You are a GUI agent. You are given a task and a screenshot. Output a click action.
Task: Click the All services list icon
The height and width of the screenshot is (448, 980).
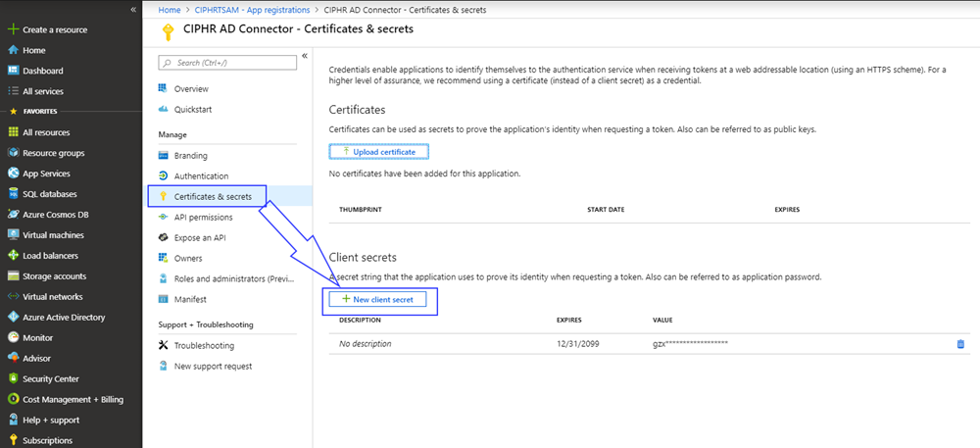(x=13, y=91)
